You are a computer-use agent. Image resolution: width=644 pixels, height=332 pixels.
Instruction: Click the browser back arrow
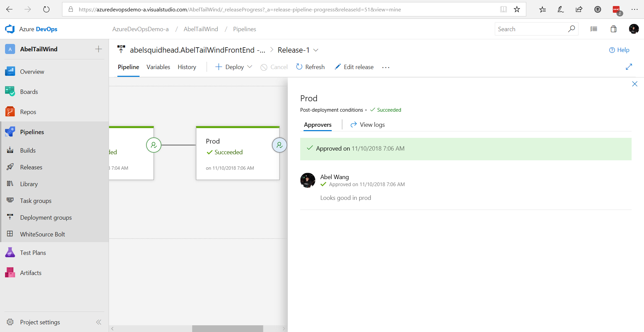[x=9, y=9]
